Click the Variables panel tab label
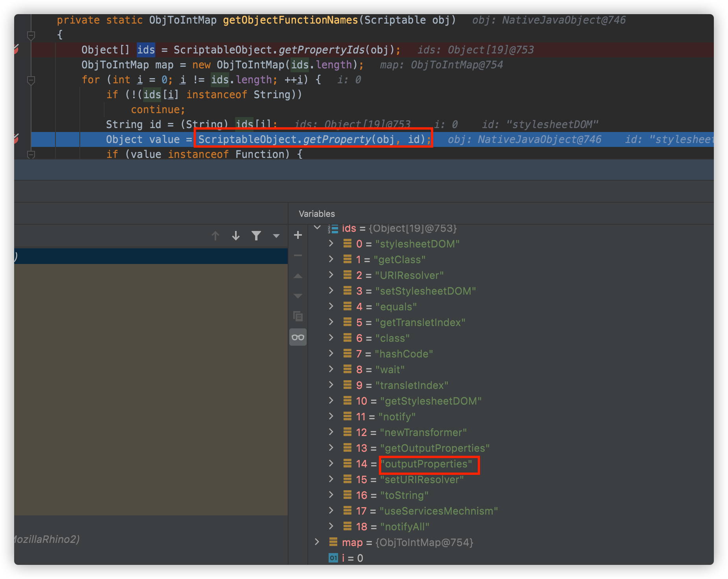 pyautogui.click(x=317, y=214)
